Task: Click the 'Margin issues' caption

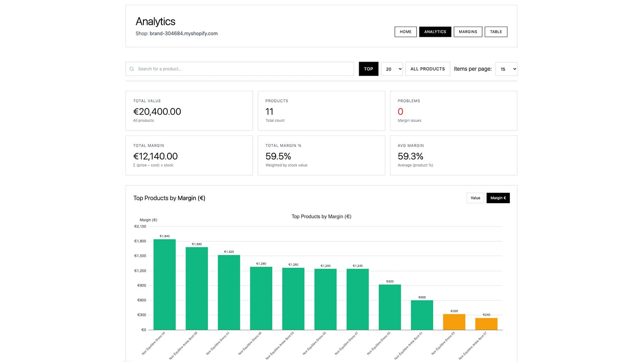Action: (x=409, y=121)
